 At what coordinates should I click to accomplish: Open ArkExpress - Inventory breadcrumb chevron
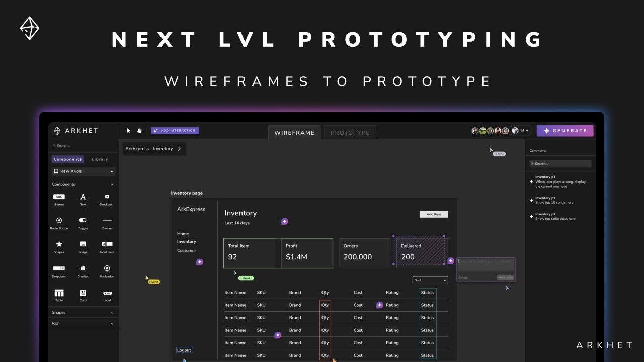coord(179,149)
